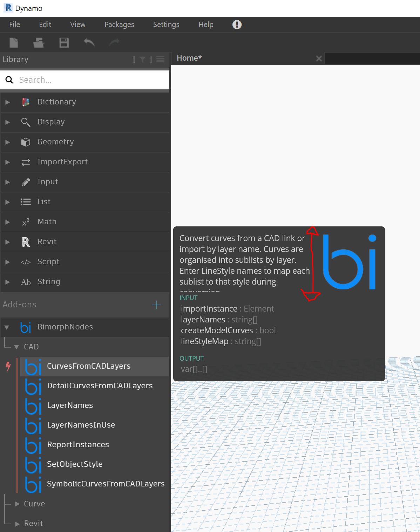Click the Display category label
Image resolution: width=420 pixels, height=532 pixels.
[51, 122]
